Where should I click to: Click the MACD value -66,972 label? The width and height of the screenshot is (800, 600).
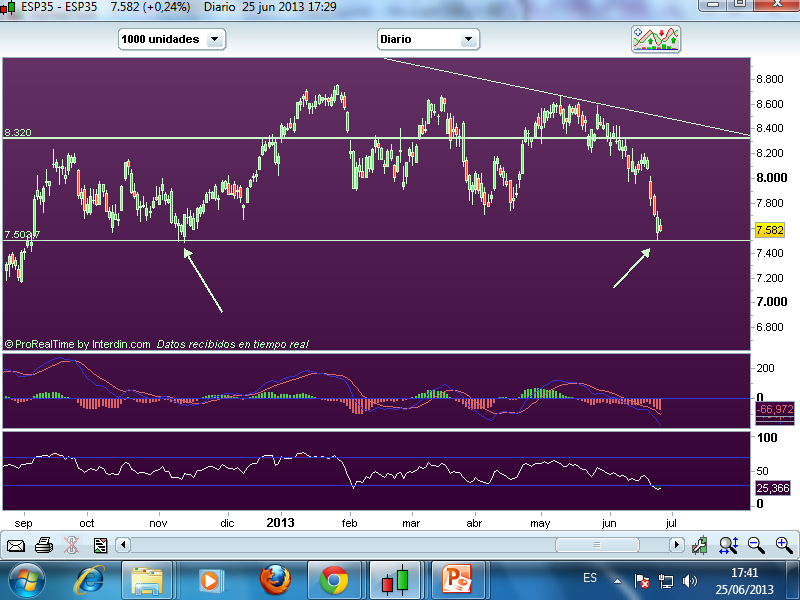[774, 409]
